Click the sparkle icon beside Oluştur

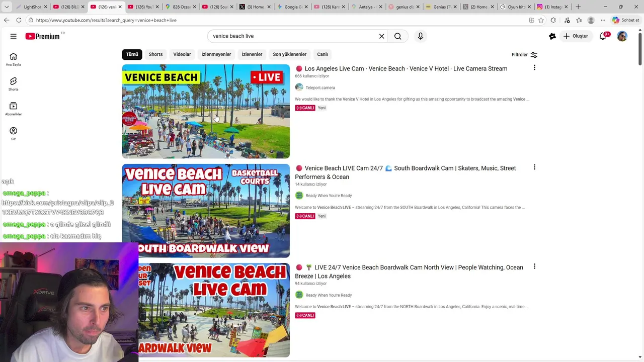pyautogui.click(x=552, y=36)
